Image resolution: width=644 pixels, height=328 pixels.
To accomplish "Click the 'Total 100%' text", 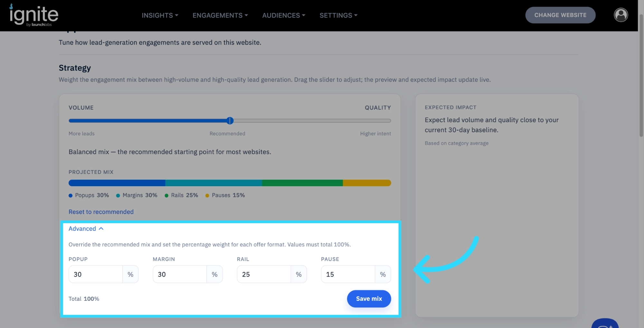I will coord(84,299).
